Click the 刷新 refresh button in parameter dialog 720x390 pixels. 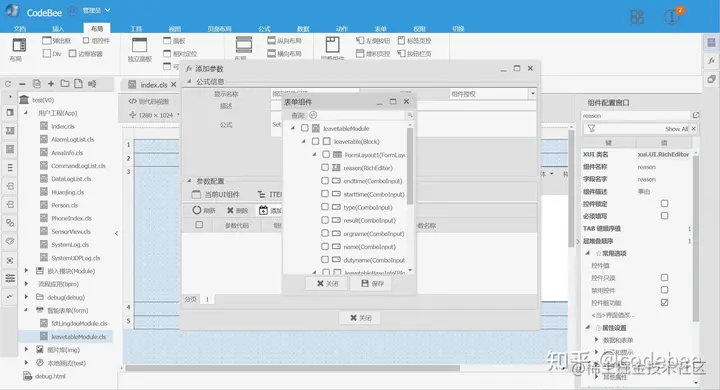pyautogui.click(x=204, y=210)
